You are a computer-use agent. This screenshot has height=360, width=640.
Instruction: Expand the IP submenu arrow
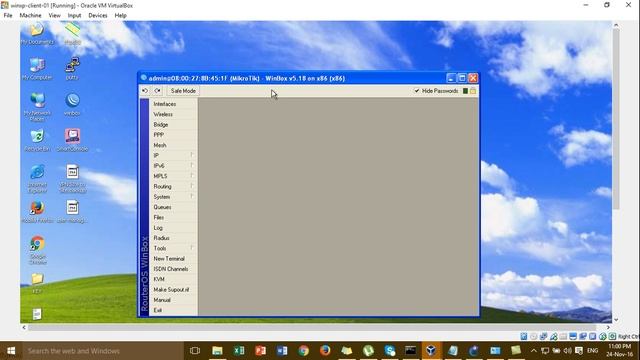tap(192, 155)
